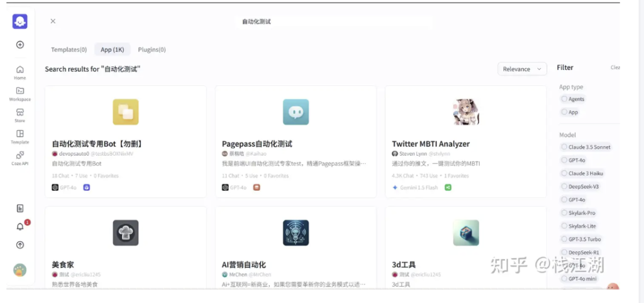Click the plus create icon in sidebar
Screen dimensions: 644x303
click(20, 45)
